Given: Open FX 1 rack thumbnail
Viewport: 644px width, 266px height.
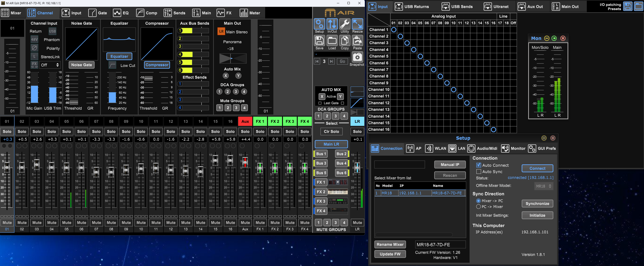Looking at the screenshot, I should pyautogui.click(x=338, y=182).
